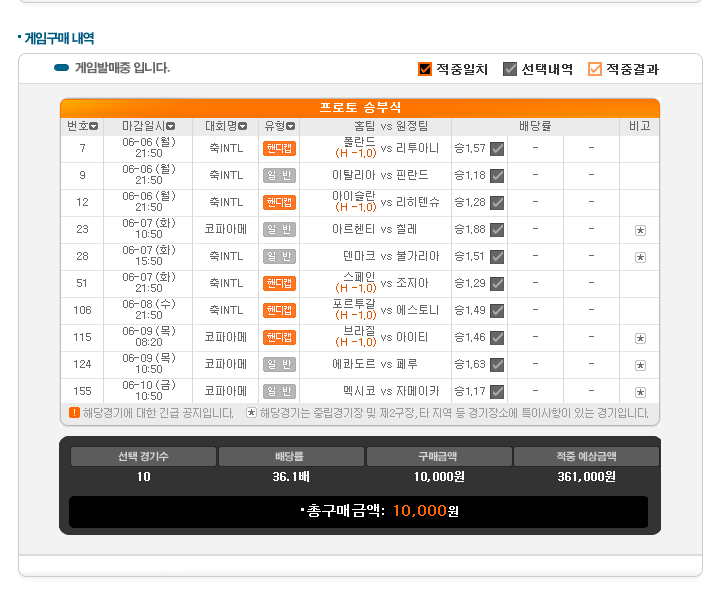Click the 적중일치 legend checkbox
The width and height of the screenshot is (721, 595).
coord(425,69)
